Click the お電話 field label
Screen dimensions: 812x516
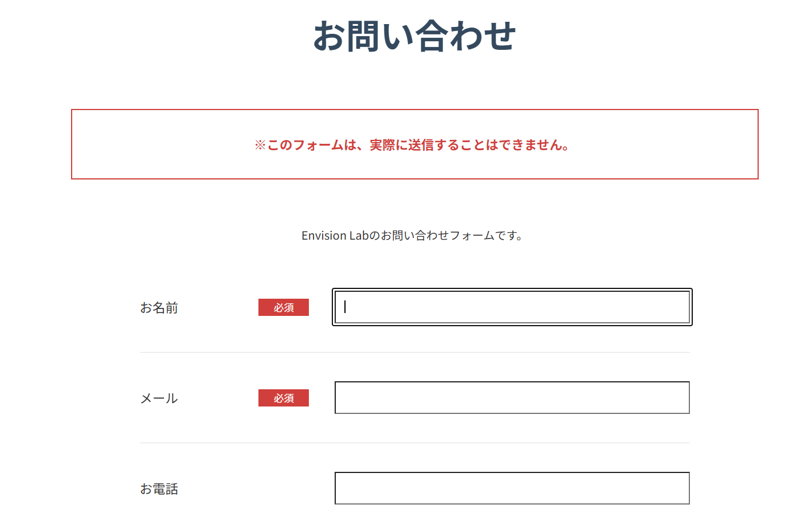click(x=159, y=489)
